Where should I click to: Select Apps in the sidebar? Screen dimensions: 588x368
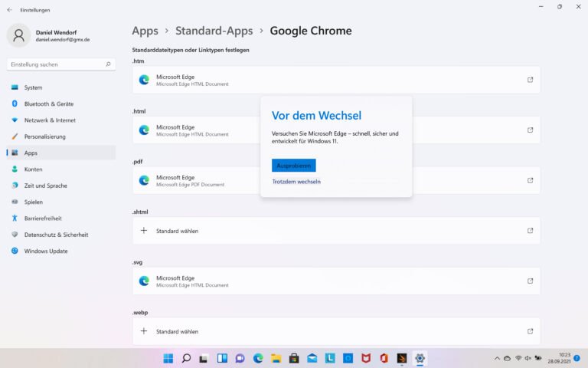pos(61,153)
